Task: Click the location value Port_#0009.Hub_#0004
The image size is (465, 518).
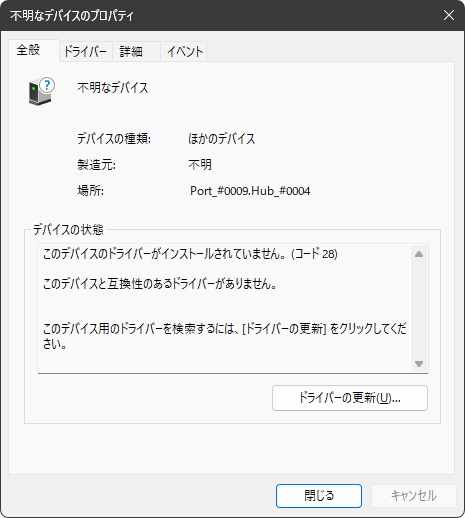Action: click(x=250, y=191)
